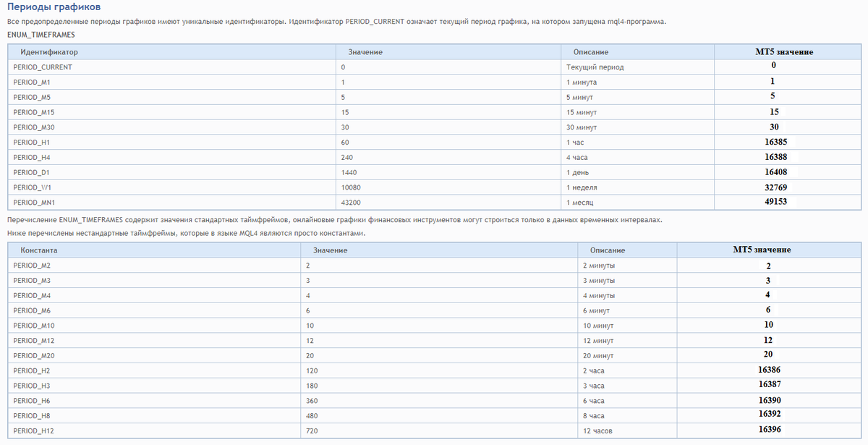
Task: Click the MT5 value 49153
Action: [775, 202]
